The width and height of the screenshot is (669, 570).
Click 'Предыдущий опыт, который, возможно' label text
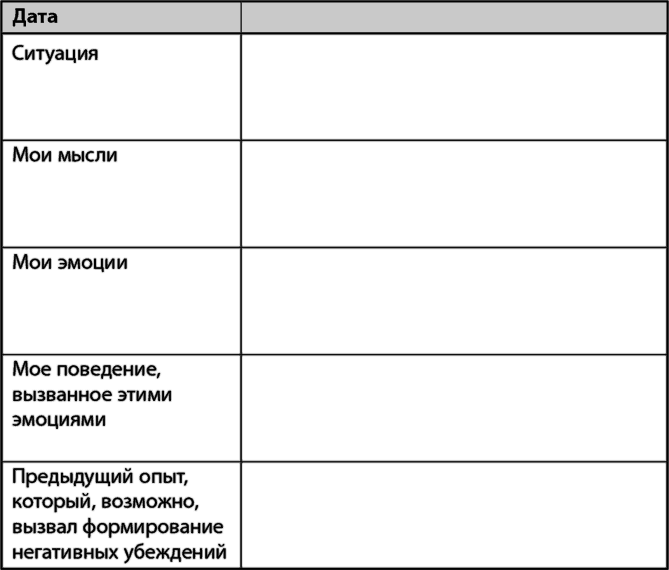pos(105,489)
